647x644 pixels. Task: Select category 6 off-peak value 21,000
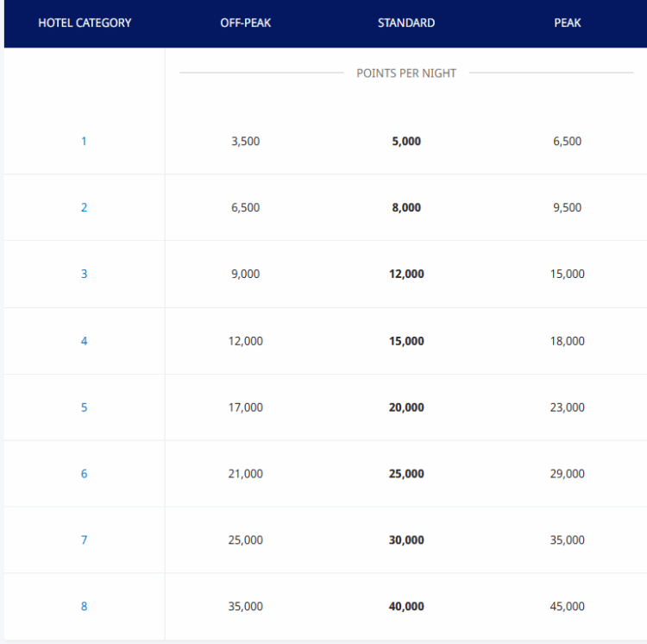(246, 474)
